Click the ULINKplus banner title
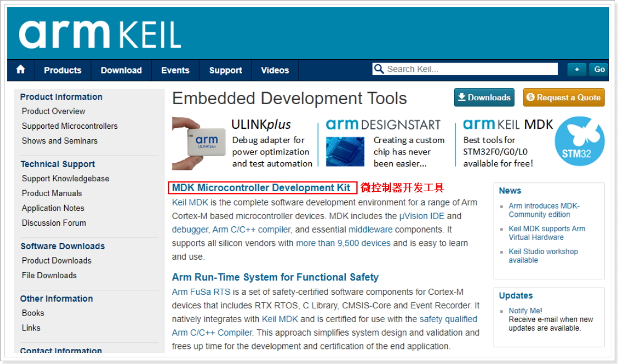The image size is (618, 364). tap(261, 124)
